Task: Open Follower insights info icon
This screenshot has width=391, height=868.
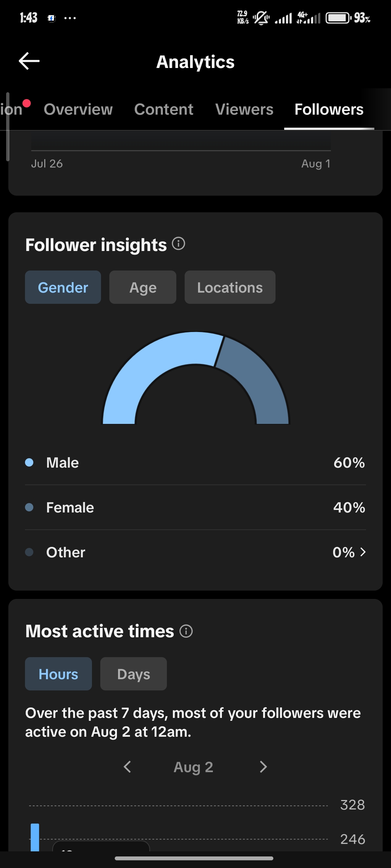Action: click(x=178, y=244)
